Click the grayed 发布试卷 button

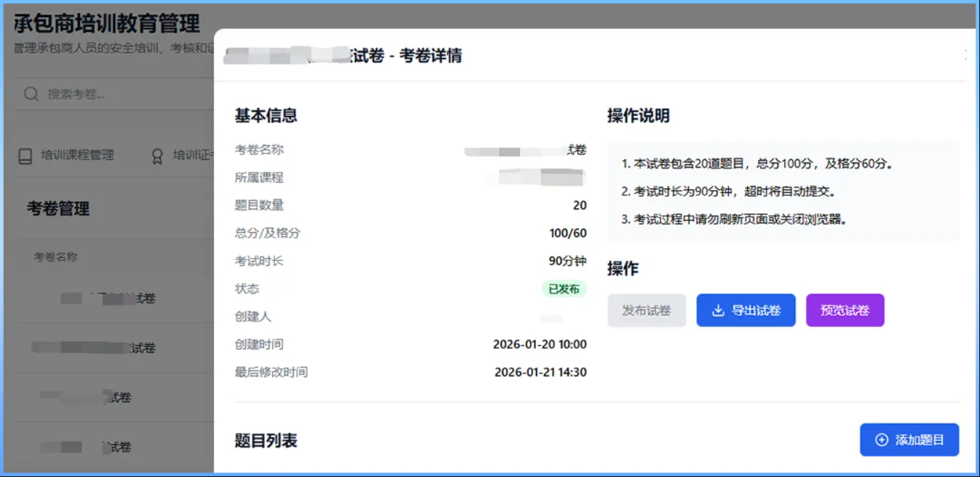pyautogui.click(x=646, y=310)
